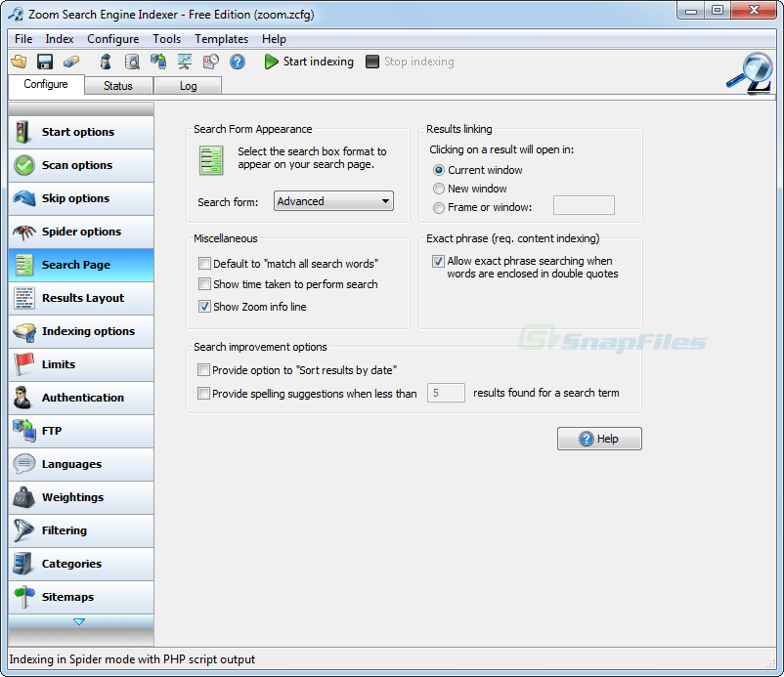Switch to the Log tab
The width and height of the screenshot is (784, 677).
click(x=188, y=86)
